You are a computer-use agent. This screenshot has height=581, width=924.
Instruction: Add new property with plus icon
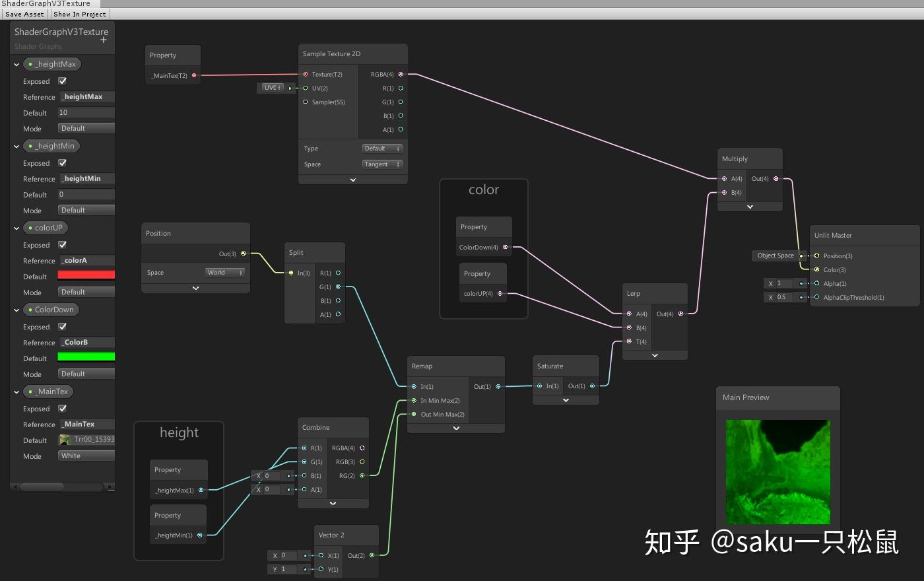click(x=104, y=40)
